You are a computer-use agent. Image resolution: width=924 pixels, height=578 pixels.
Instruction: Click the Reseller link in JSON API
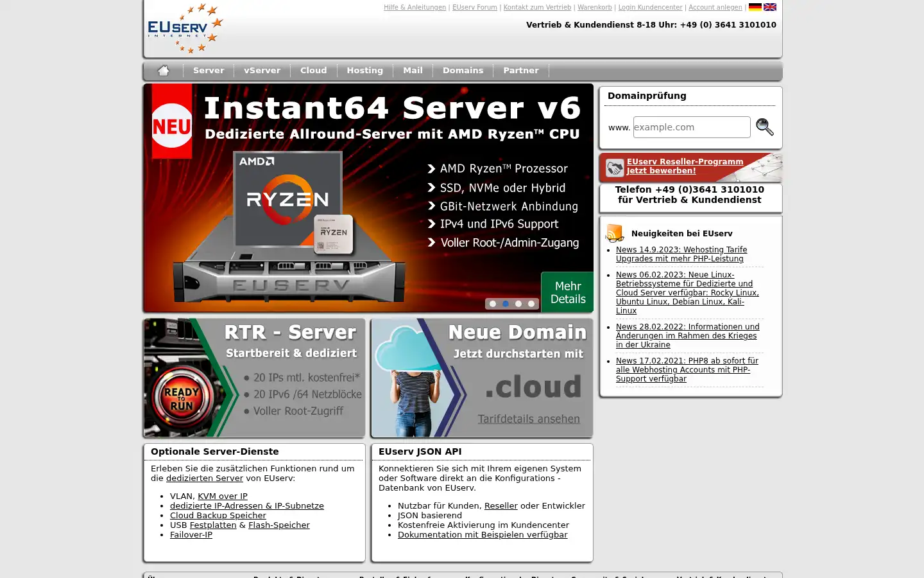coord(501,506)
